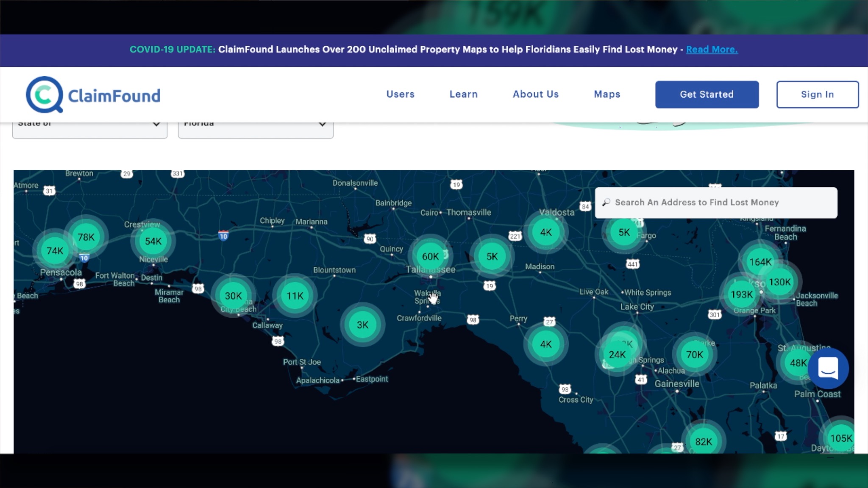Click the address search field on map

click(716, 202)
